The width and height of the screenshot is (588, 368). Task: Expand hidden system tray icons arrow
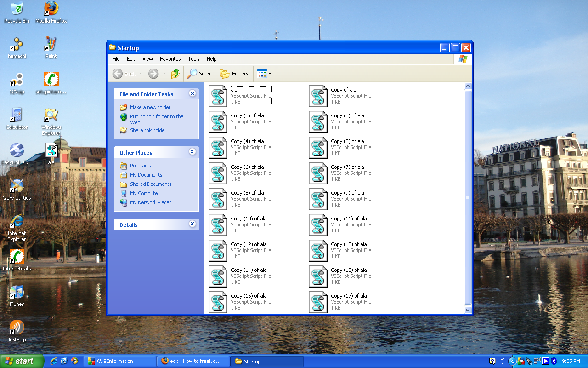point(512,361)
